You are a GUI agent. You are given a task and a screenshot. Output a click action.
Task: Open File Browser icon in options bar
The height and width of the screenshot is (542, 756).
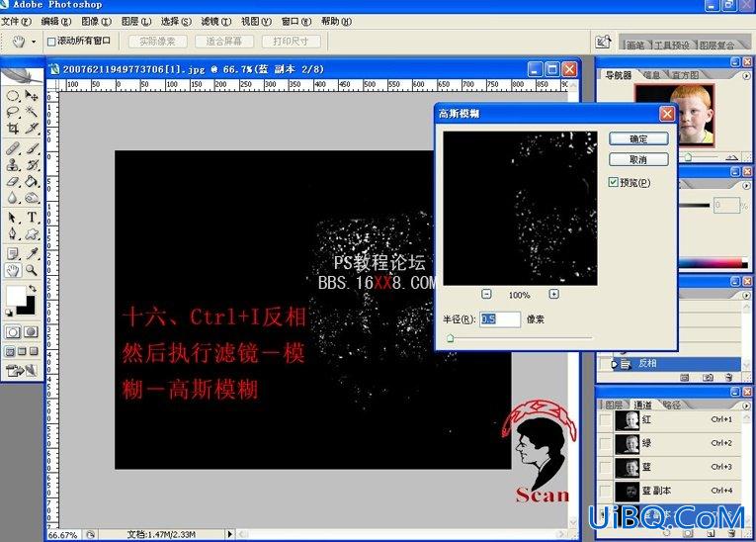(x=603, y=42)
